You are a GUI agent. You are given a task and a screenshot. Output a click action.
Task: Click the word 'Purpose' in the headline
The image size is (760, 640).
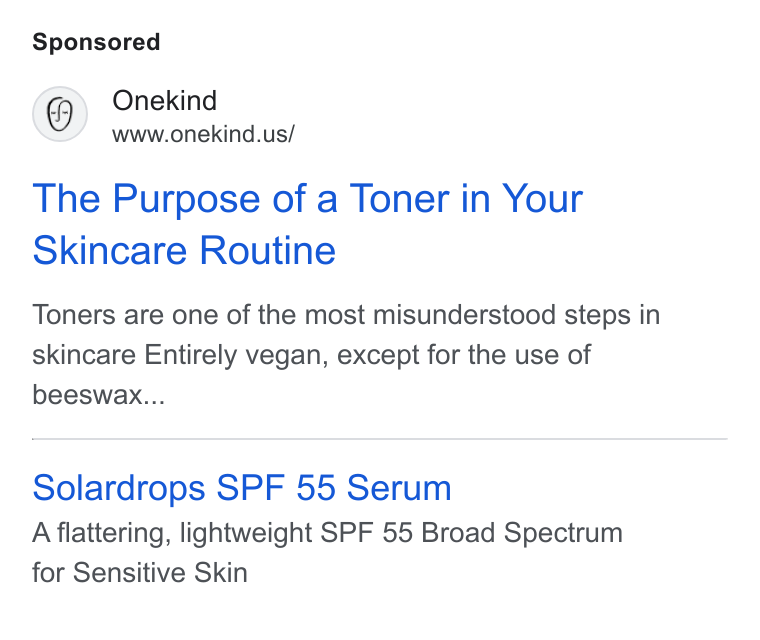pos(187,199)
